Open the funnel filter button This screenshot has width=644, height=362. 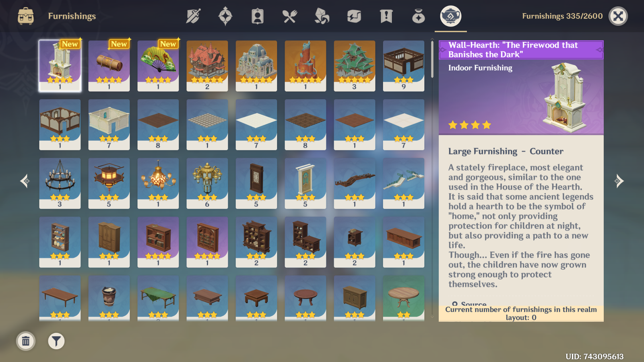click(56, 341)
